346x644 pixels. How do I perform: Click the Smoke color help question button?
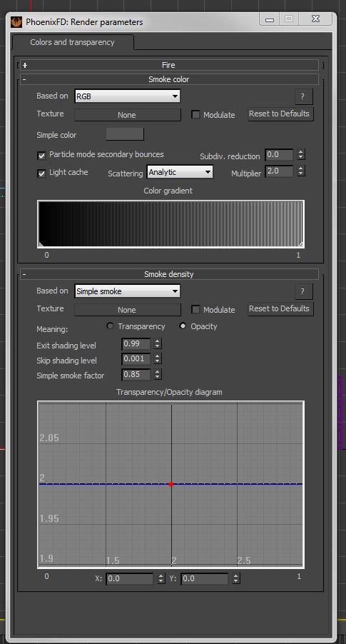click(304, 96)
